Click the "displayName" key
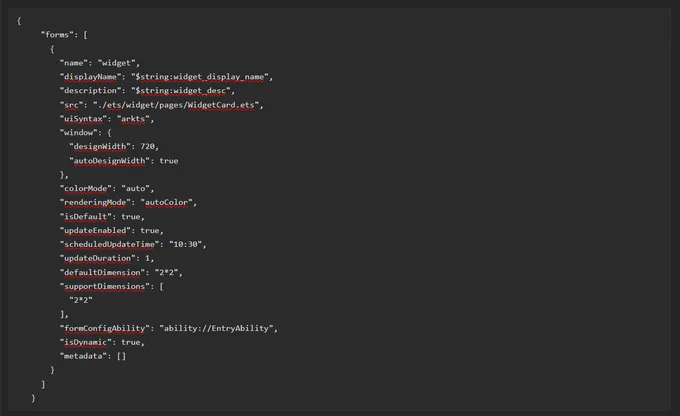680x416 pixels. tap(90, 77)
